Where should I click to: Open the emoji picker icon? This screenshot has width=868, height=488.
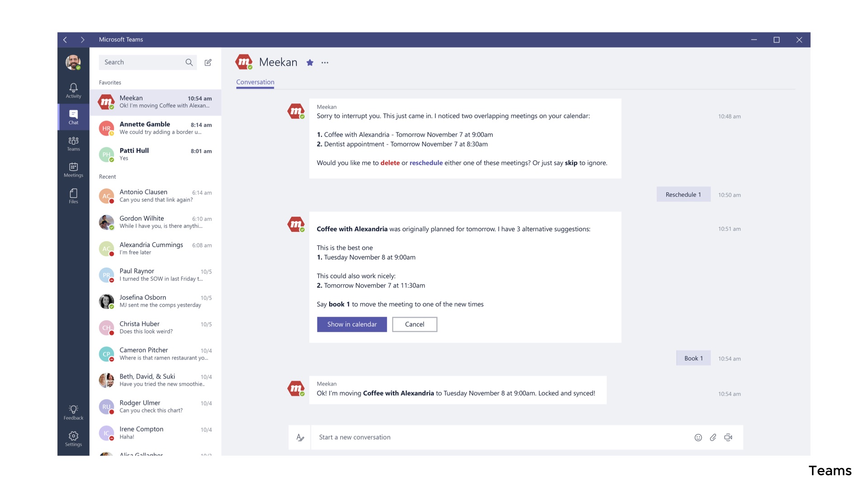pyautogui.click(x=698, y=437)
